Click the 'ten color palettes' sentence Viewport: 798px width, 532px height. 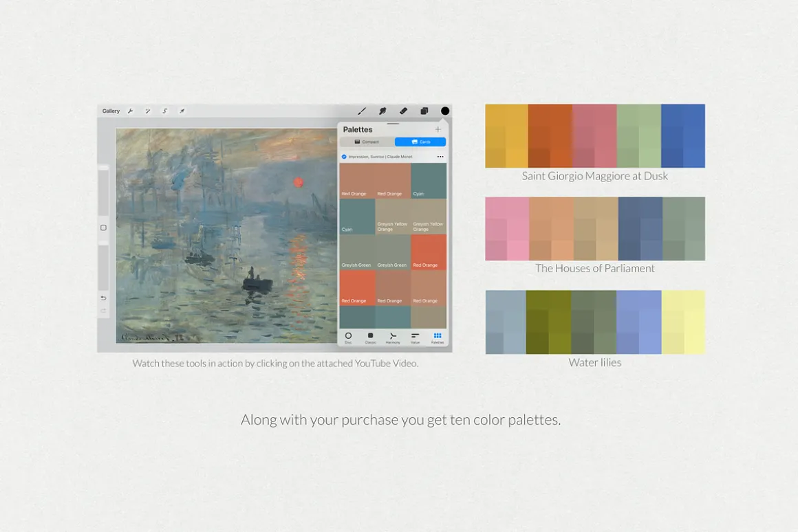[400, 419]
